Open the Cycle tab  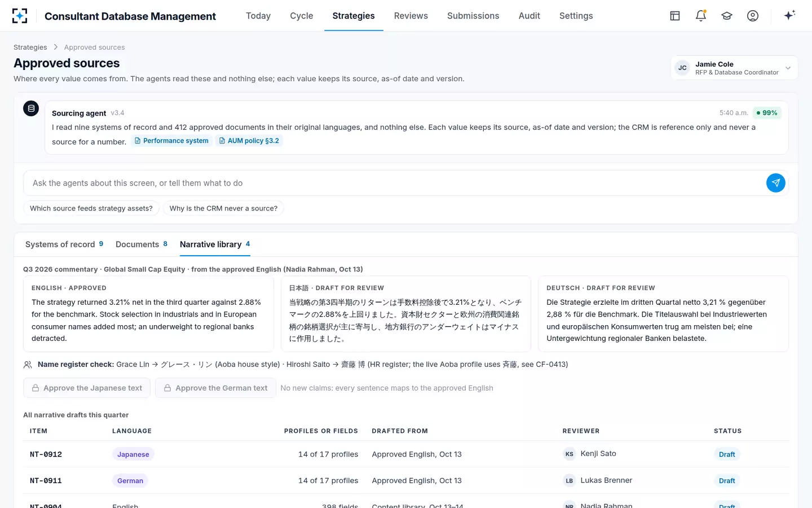302,16
